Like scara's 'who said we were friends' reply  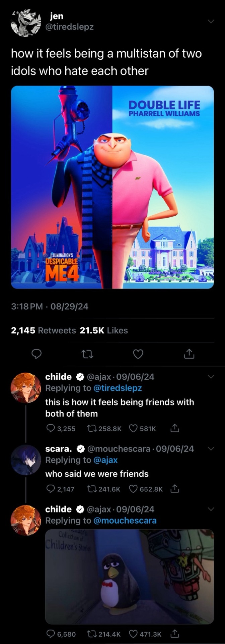(x=133, y=489)
